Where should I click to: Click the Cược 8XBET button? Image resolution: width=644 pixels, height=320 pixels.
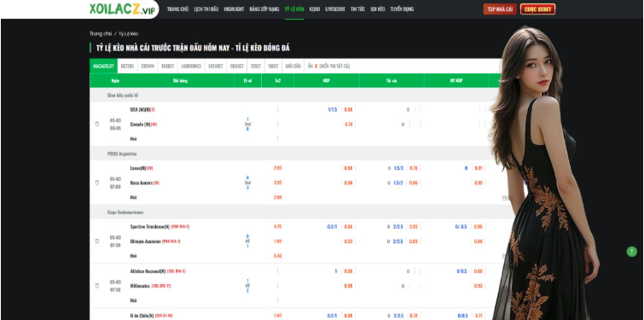[537, 9]
